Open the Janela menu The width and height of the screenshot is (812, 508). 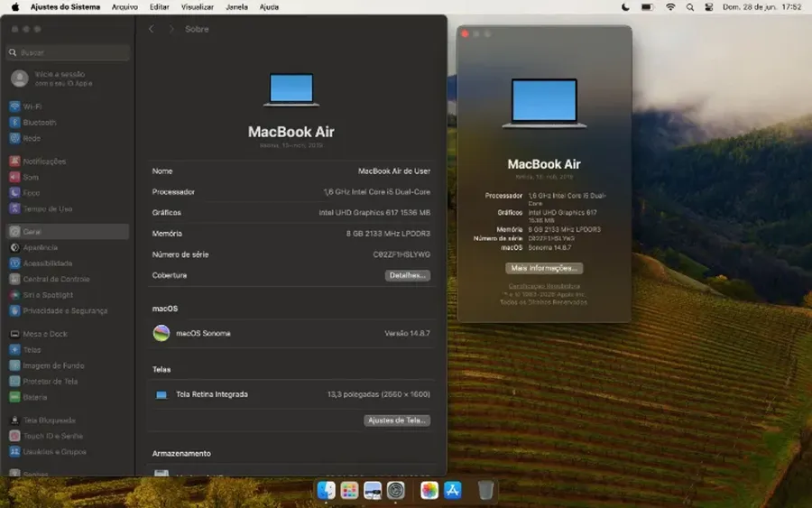tap(236, 6)
